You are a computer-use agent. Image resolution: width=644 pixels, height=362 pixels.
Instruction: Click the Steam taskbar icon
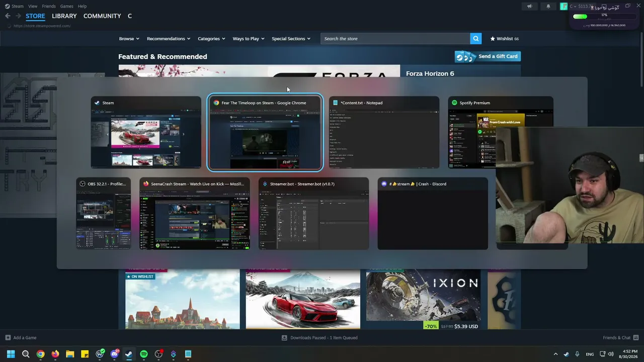point(129,354)
